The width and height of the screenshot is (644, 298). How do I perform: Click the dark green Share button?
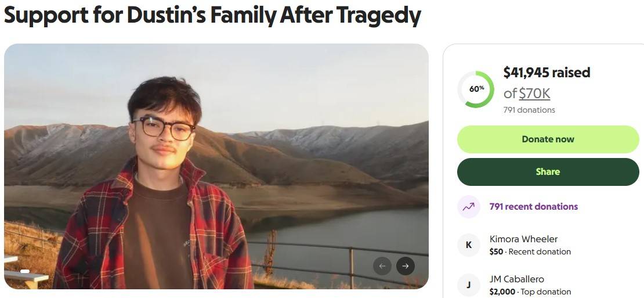click(548, 172)
